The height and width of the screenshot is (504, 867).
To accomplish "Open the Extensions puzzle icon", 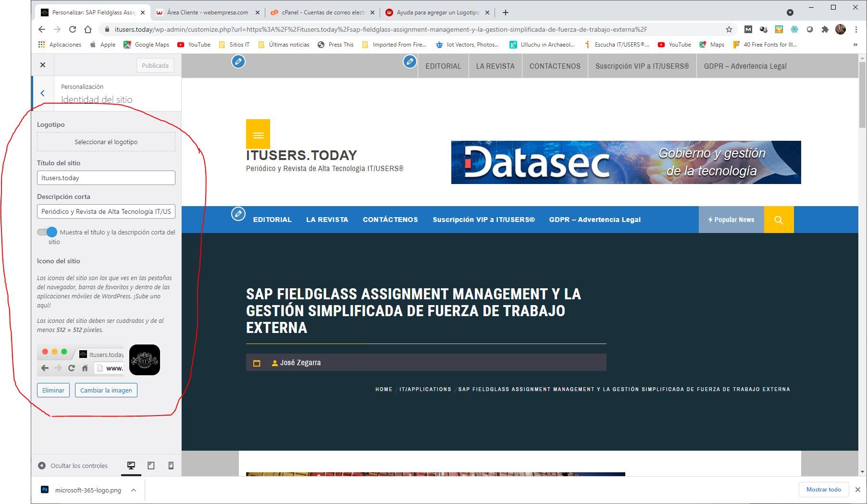I will pyautogui.click(x=825, y=29).
